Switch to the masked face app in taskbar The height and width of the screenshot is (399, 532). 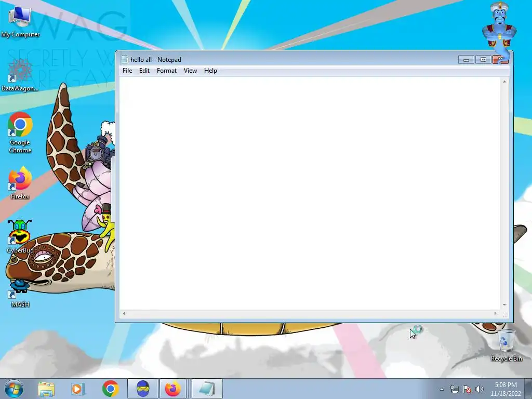click(x=143, y=389)
